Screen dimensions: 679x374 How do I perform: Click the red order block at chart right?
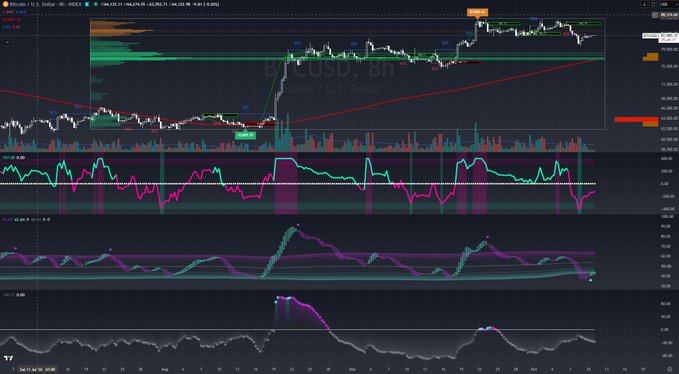(637, 119)
